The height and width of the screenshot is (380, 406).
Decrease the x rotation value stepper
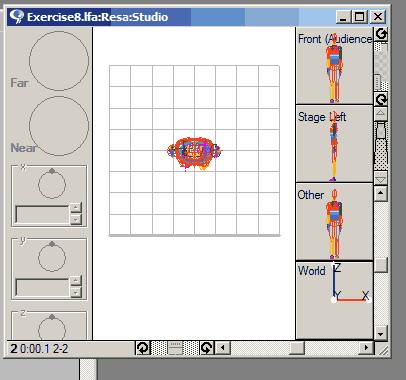(x=76, y=219)
